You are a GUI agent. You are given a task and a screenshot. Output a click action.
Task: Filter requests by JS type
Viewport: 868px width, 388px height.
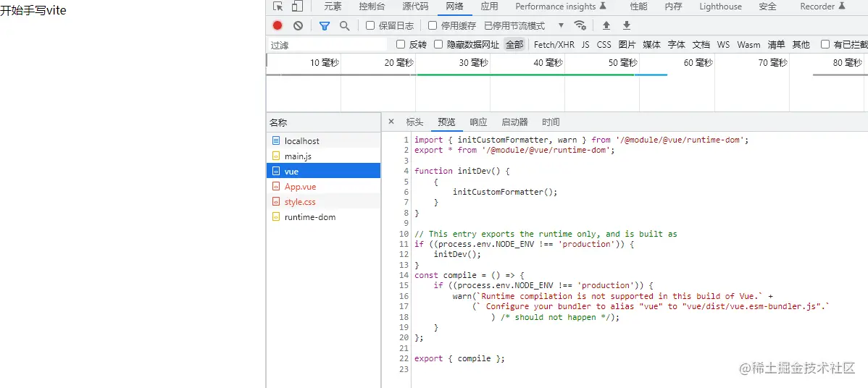coord(585,45)
